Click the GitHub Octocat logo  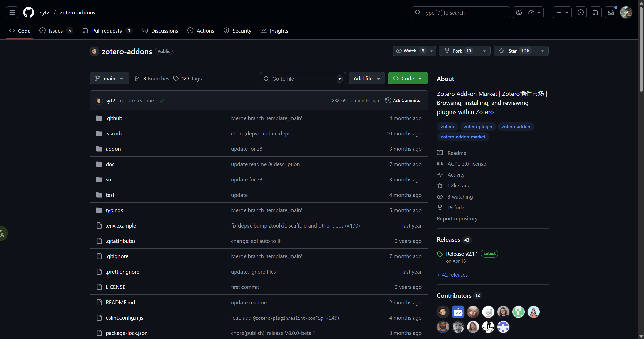(x=29, y=12)
